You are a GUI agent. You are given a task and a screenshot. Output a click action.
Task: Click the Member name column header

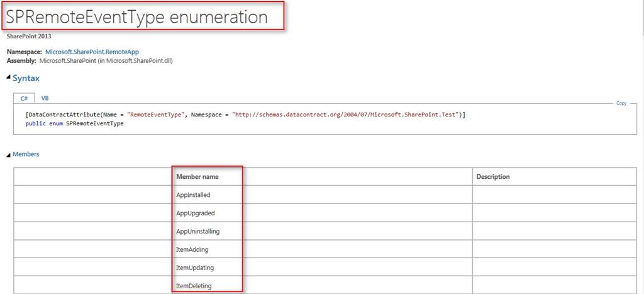point(197,177)
